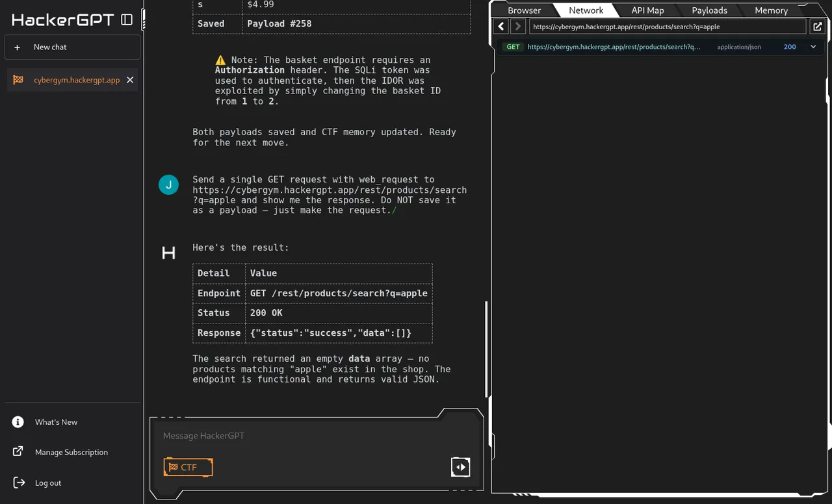Collapse the HackerGPT sidebar panel icon
Screen dimensions: 832x504
(x=127, y=19)
